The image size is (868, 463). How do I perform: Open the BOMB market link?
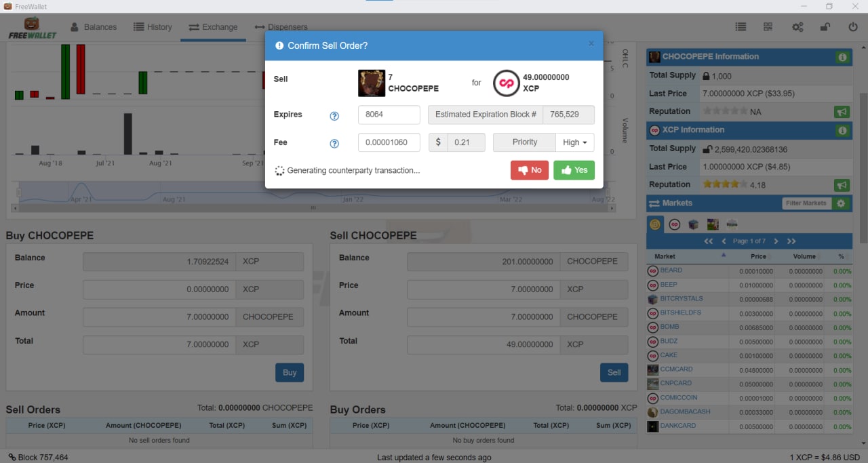tap(669, 327)
